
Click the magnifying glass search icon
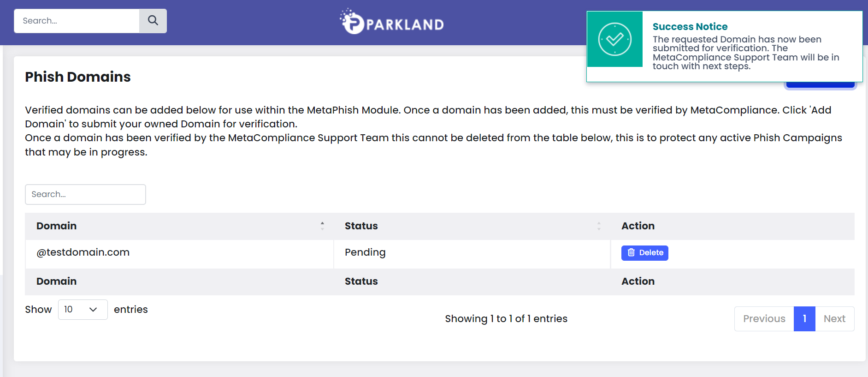pyautogui.click(x=153, y=21)
